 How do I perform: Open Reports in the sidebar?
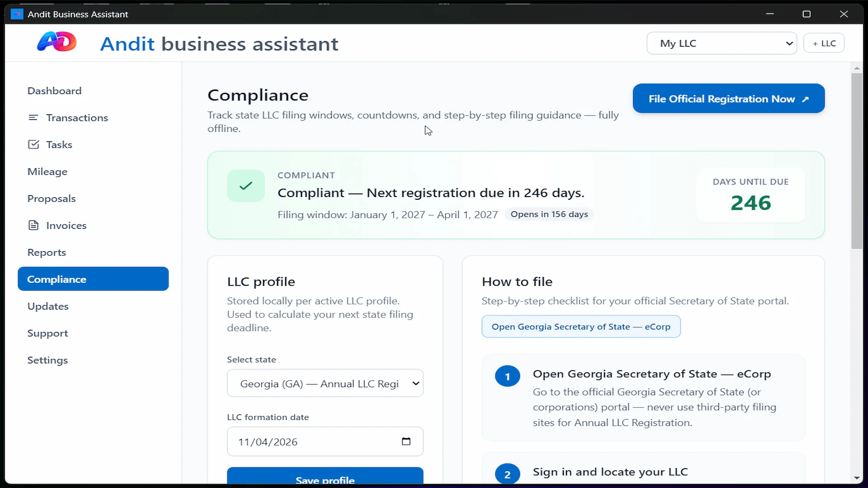(47, 252)
